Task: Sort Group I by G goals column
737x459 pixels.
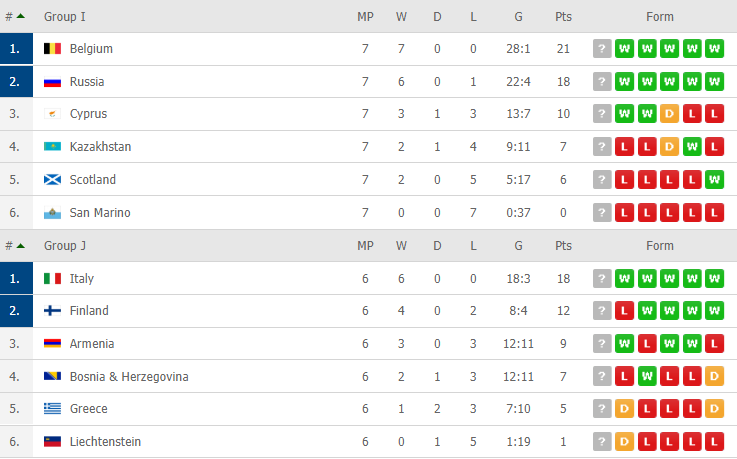Action: pos(518,17)
